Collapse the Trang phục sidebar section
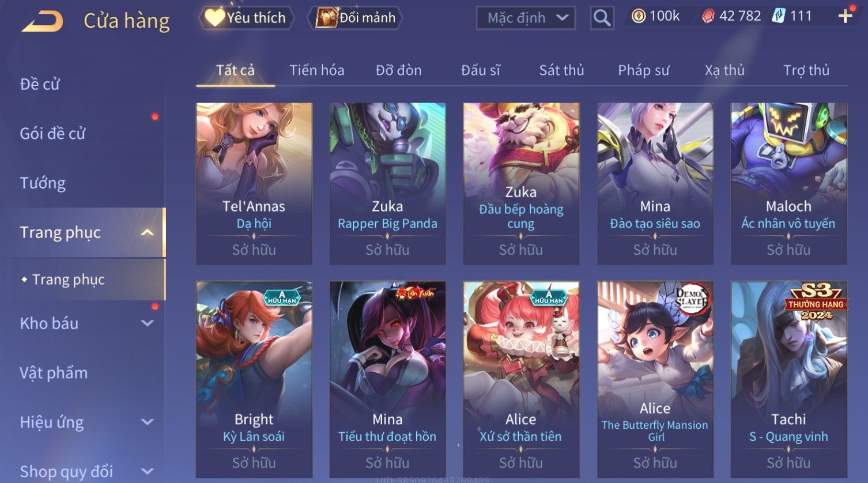Viewport: 868px width, 483px height. [148, 232]
